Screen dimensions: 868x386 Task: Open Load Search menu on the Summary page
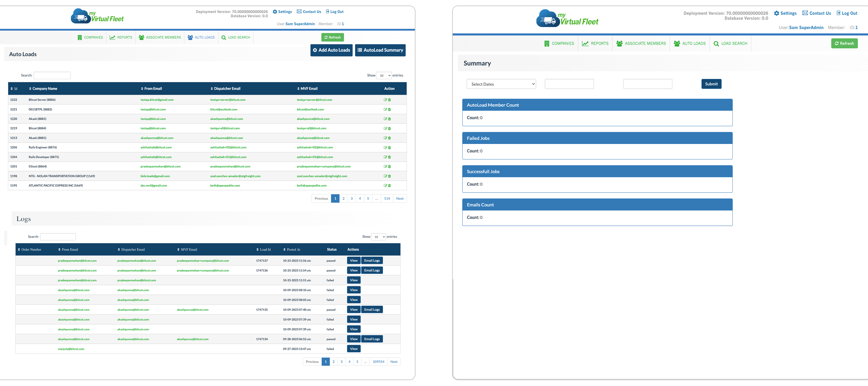(x=730, y=44)
